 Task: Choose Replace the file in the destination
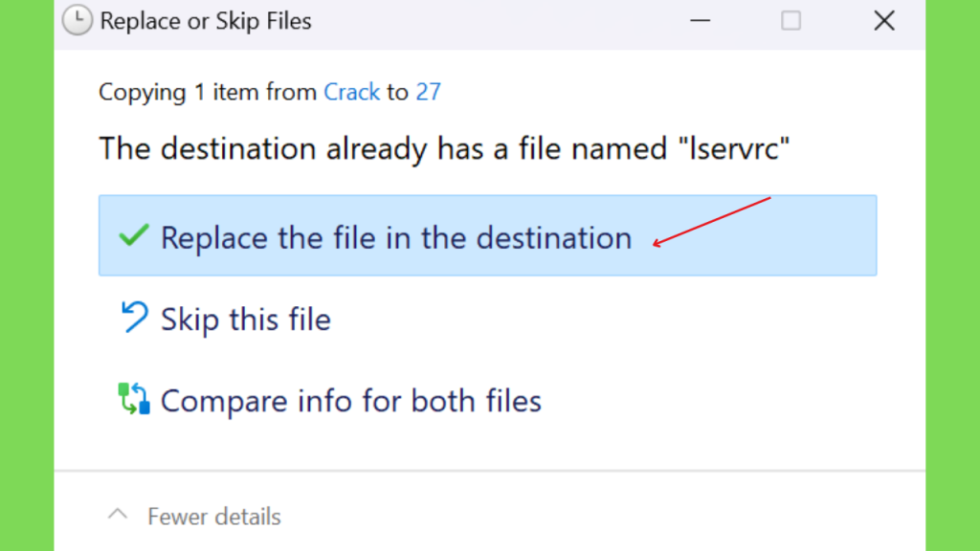487,235
